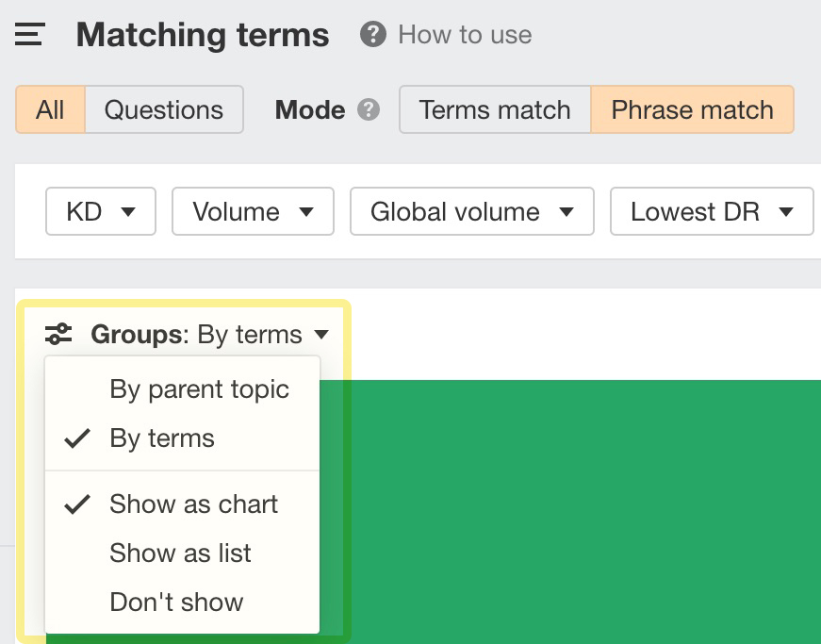The height and width of the screenshot is (644, 821).
Task: Uncheck the 'By terms' grouping
Action: 77,438
